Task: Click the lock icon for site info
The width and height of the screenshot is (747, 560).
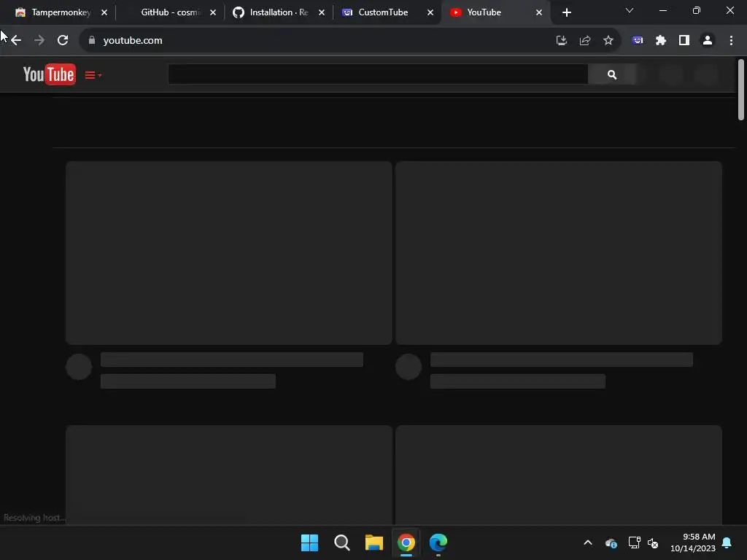Action: pyautogui.click(x=92, y=41)
